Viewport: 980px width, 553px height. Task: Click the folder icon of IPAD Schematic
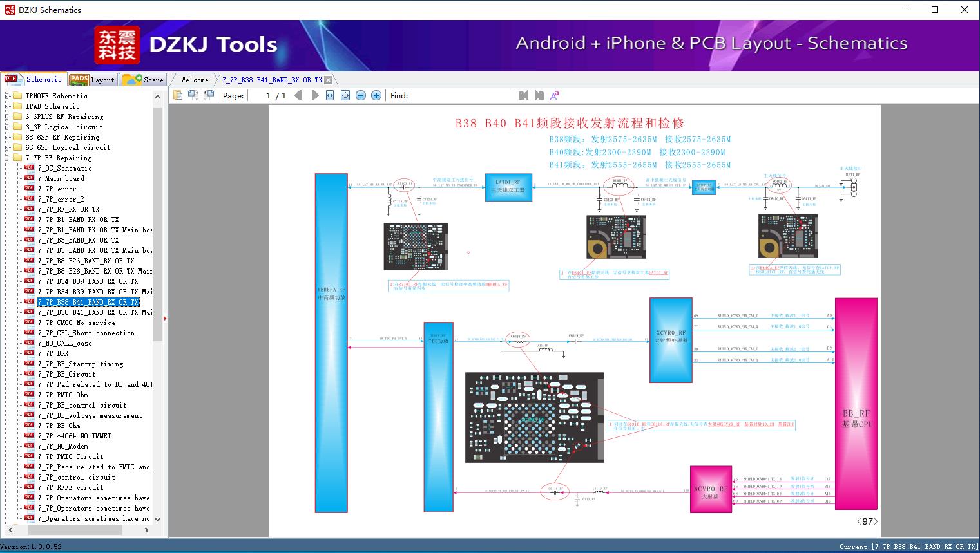click(x=17, y=106)
